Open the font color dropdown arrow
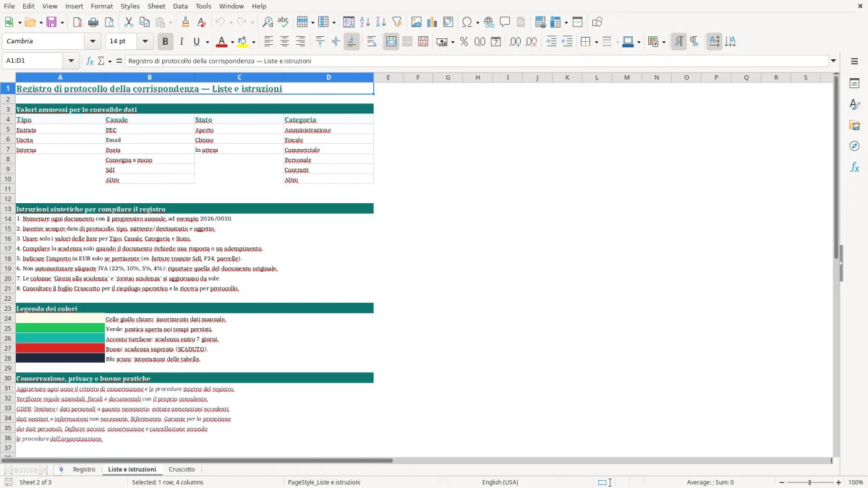Image resolution: width=868 pixels, height=488 pixels. (x=232, y=42)
